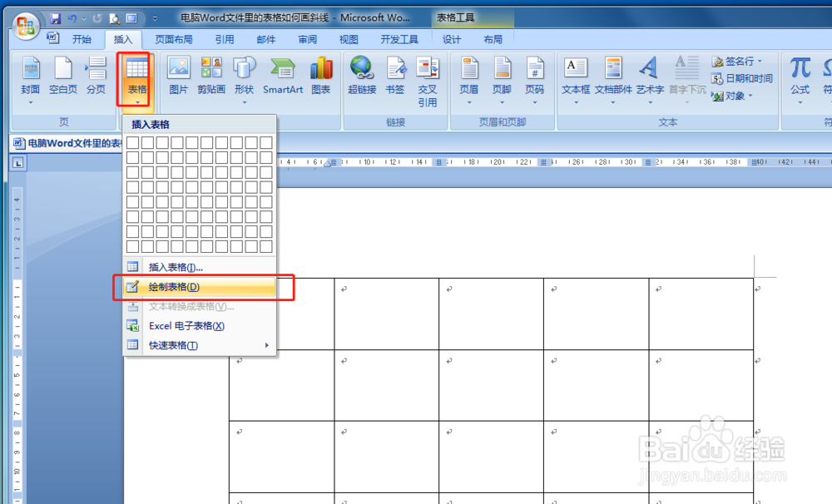Screen dimensions: 832x504
Task: Expand Customize Quick Access Toolbar arrow
Action: coord(155,18)
